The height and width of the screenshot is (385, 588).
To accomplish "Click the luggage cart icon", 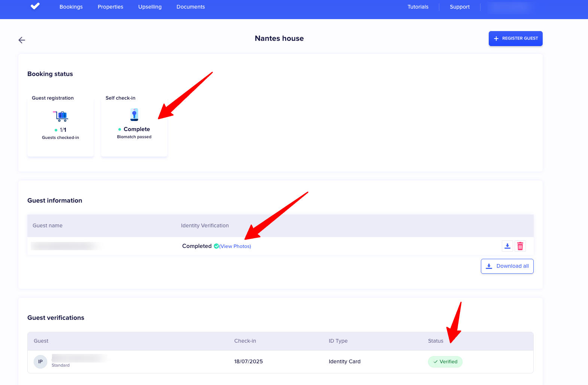I will 61,116.
